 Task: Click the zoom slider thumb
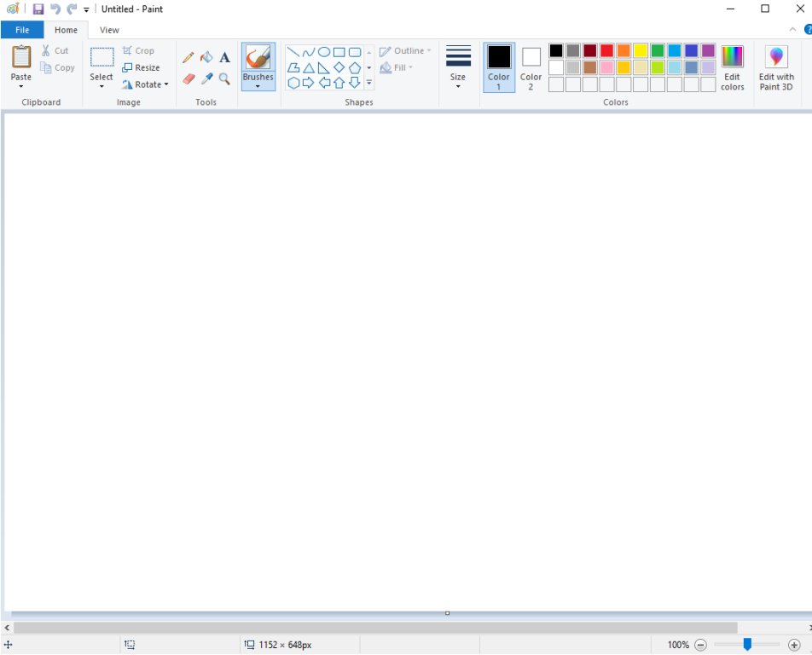point(747,644)
